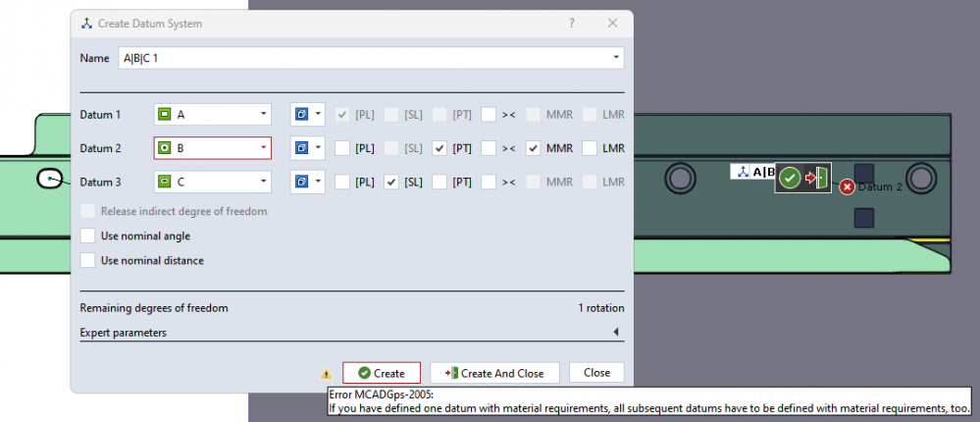Click the Create button
This screenshot has width=980, height=422.
point(382,373)
